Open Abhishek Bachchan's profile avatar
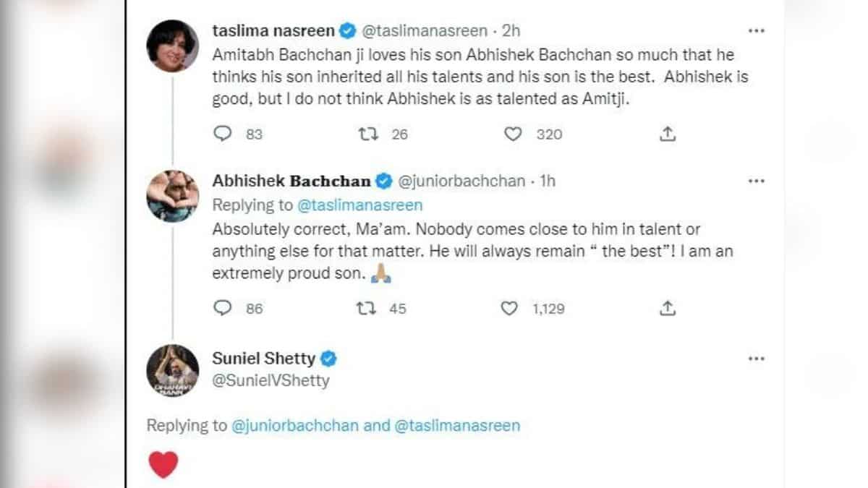 point(173,196)
